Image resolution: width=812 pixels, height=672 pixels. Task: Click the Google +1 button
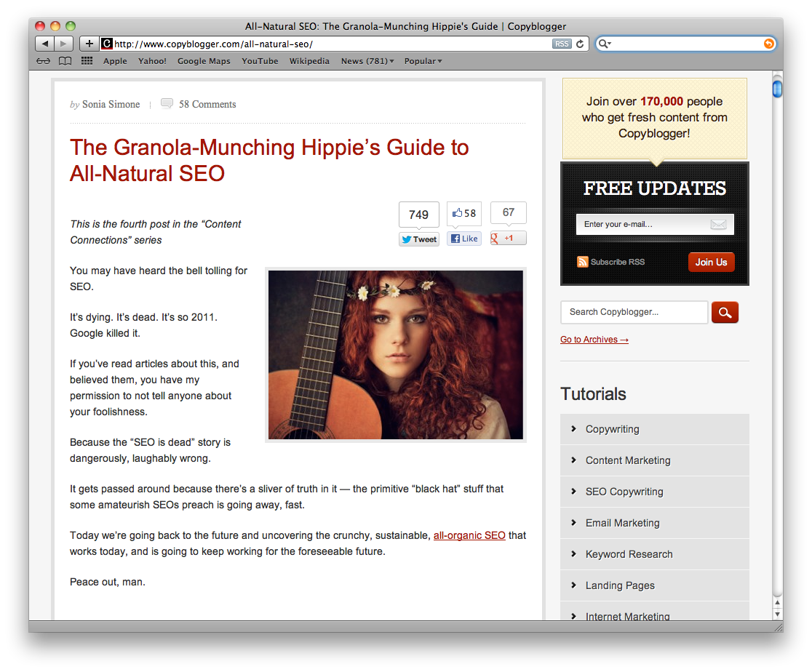[508, 238]
